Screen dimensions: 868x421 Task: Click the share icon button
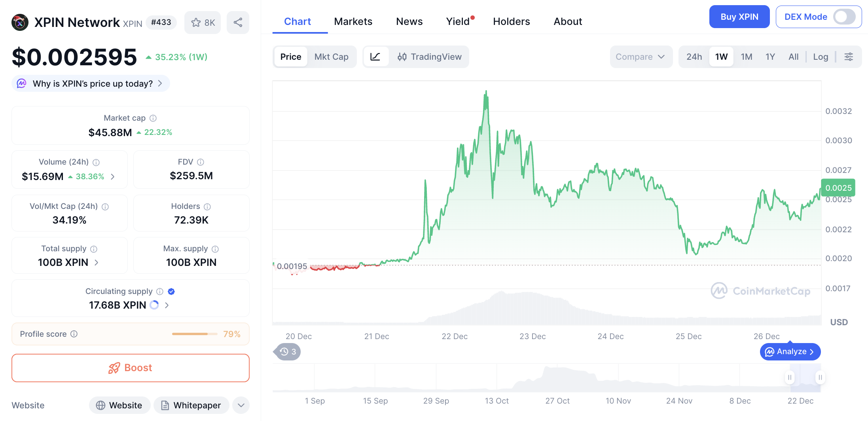(x=238, y=23)
